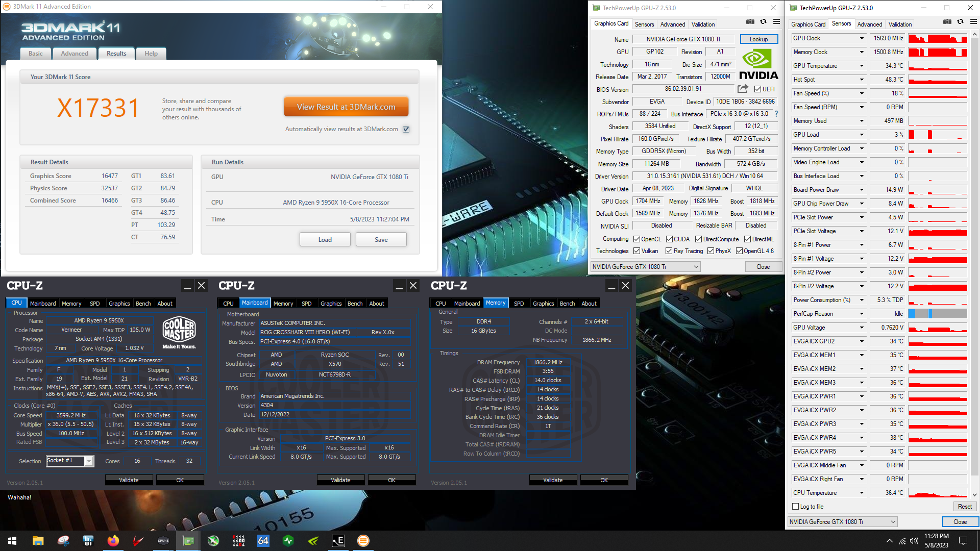Click PerfCap Reason color bar
Image resolution: width=980 pixels, height=551 pixels.
pos(938,314)
